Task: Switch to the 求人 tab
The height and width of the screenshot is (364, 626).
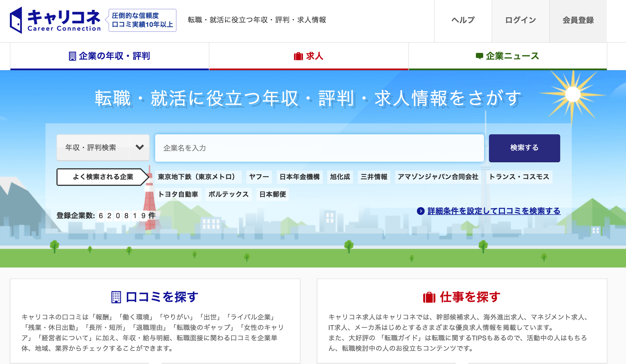Action: click(309, 56)
